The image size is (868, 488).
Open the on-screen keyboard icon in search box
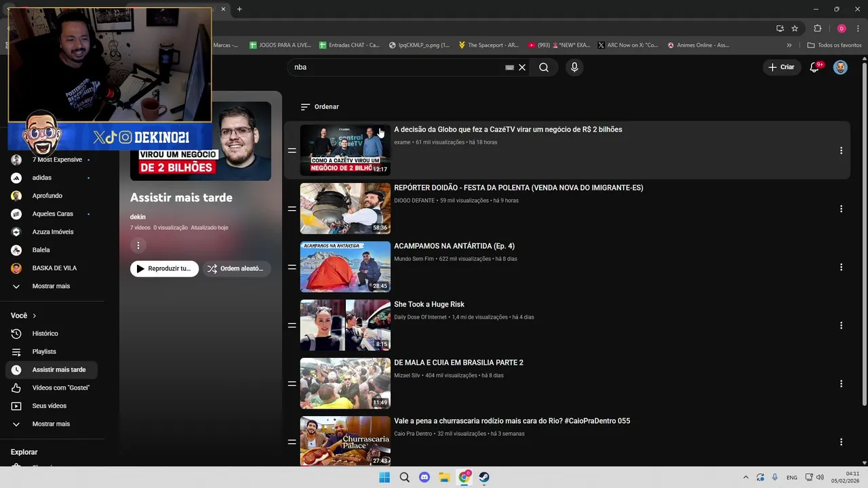tap(510, 67)
